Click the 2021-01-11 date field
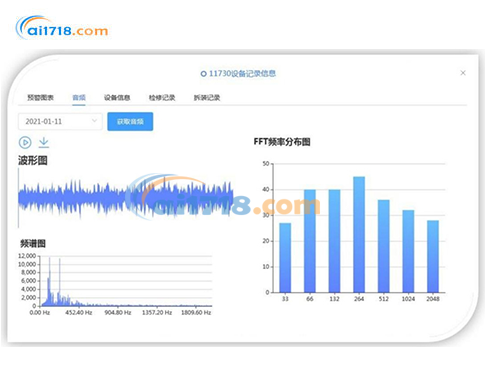The width and height of the screenshot is (485, 365). click(60, 121)
